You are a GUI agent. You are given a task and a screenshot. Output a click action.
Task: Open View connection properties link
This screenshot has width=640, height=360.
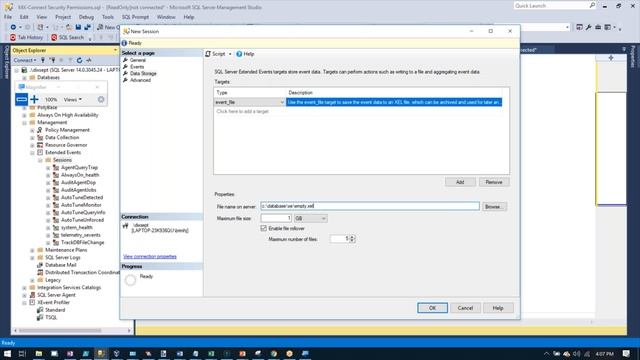150,257
